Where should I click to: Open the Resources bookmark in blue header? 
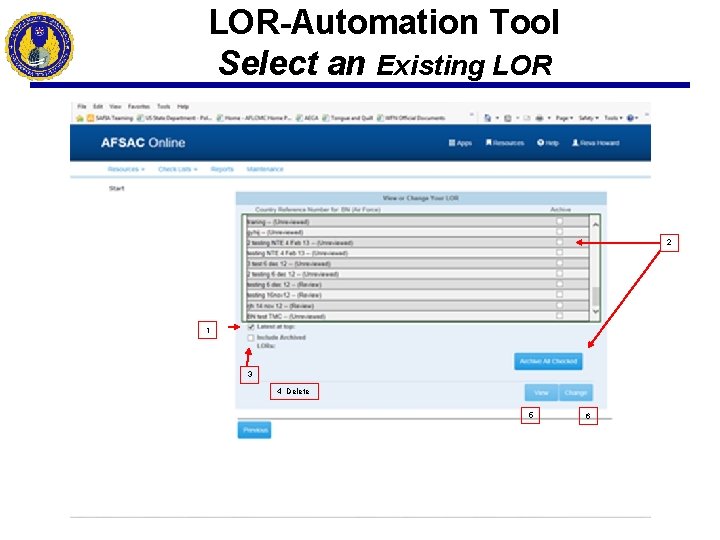(505, 143)
